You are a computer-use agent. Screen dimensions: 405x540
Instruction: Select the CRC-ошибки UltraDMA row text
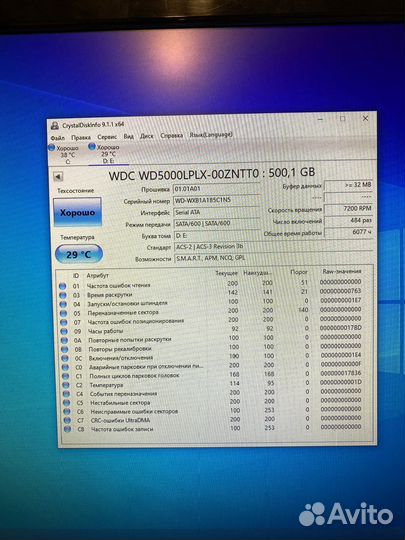click(x=121, y=420)
